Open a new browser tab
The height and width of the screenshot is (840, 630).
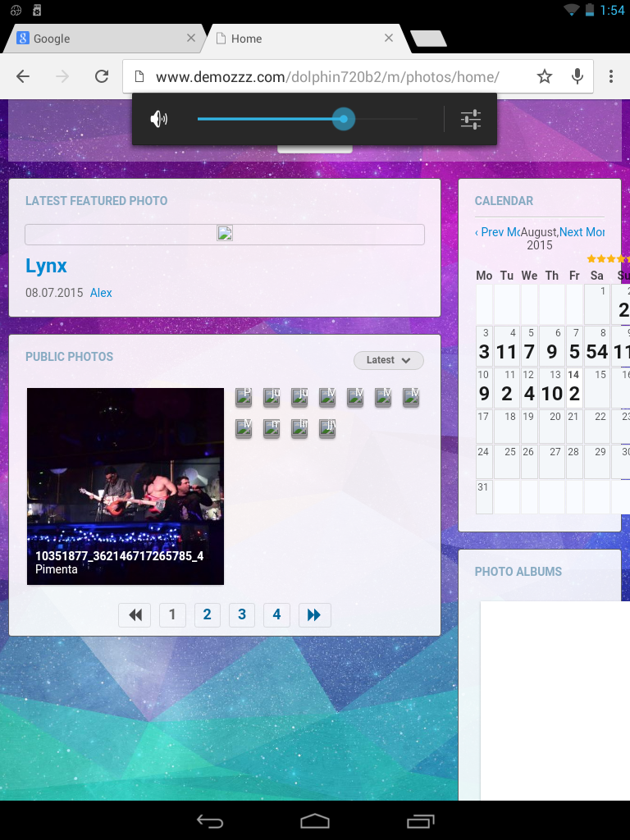(x=427, y=39)
